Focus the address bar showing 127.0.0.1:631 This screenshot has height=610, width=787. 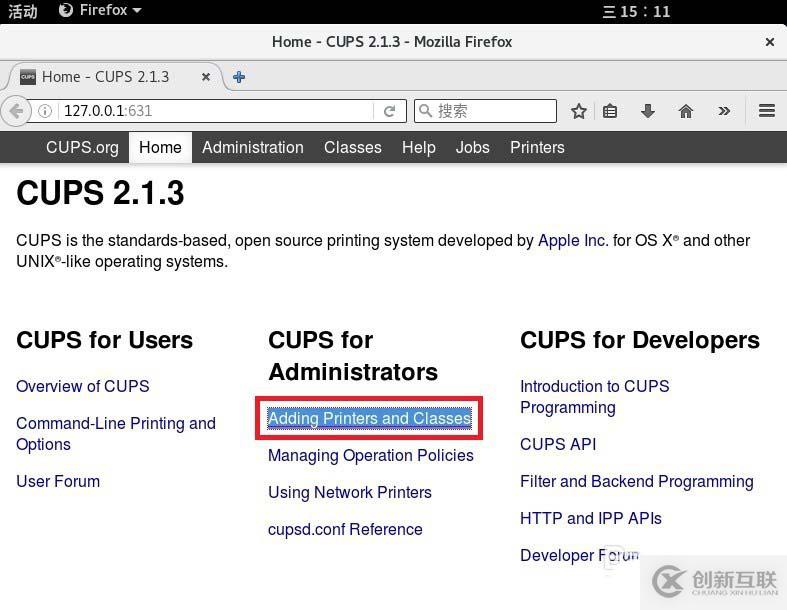pyautogui.click(x=218, y=110)
